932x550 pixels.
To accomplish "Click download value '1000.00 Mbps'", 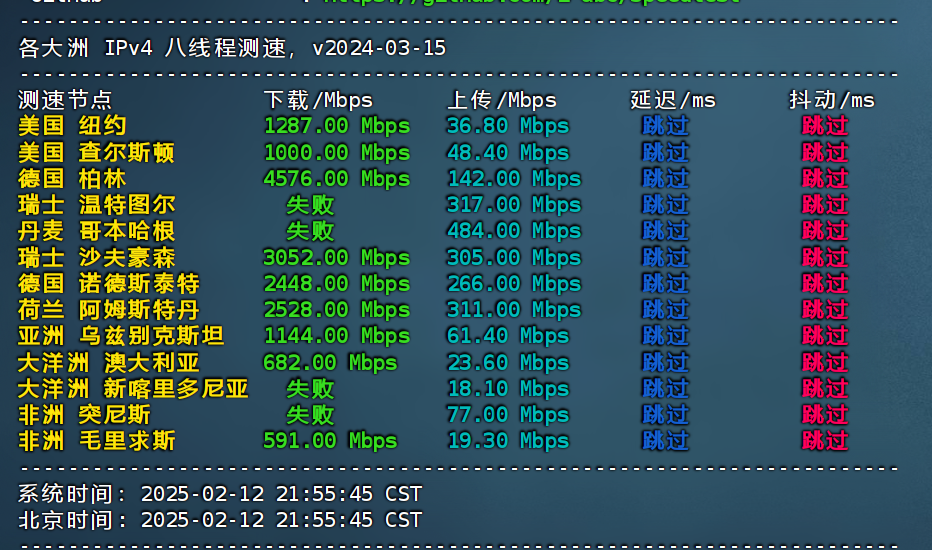I will point(336,152).
